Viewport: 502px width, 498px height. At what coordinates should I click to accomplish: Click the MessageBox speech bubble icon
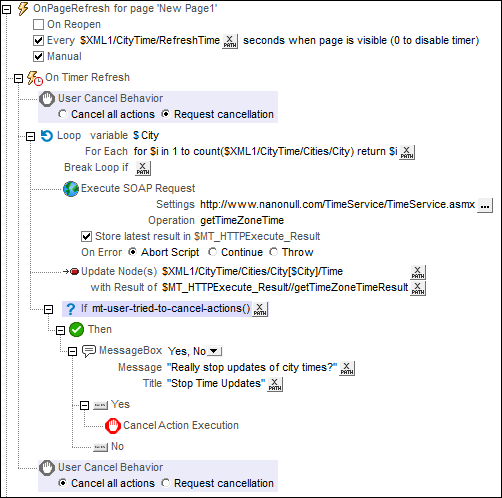pos(89,351)
